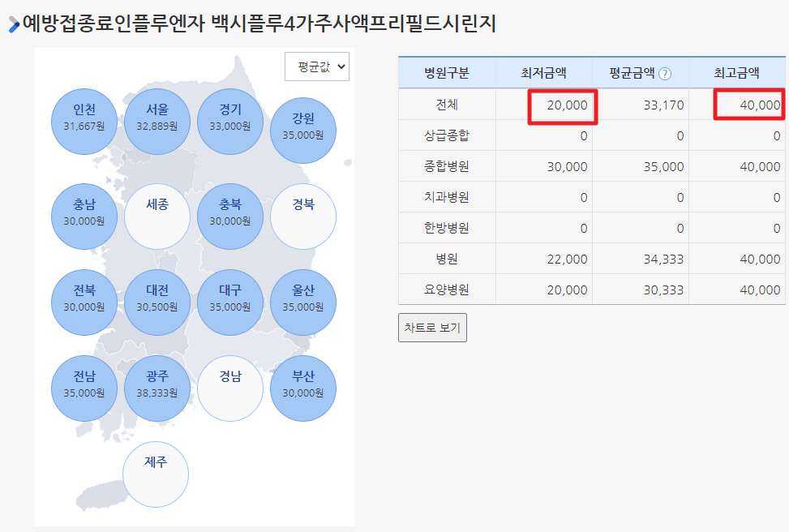Viewport: 789px width, 532px height.
Task: Click the 한방병원 row label
Action: [447, 228]
